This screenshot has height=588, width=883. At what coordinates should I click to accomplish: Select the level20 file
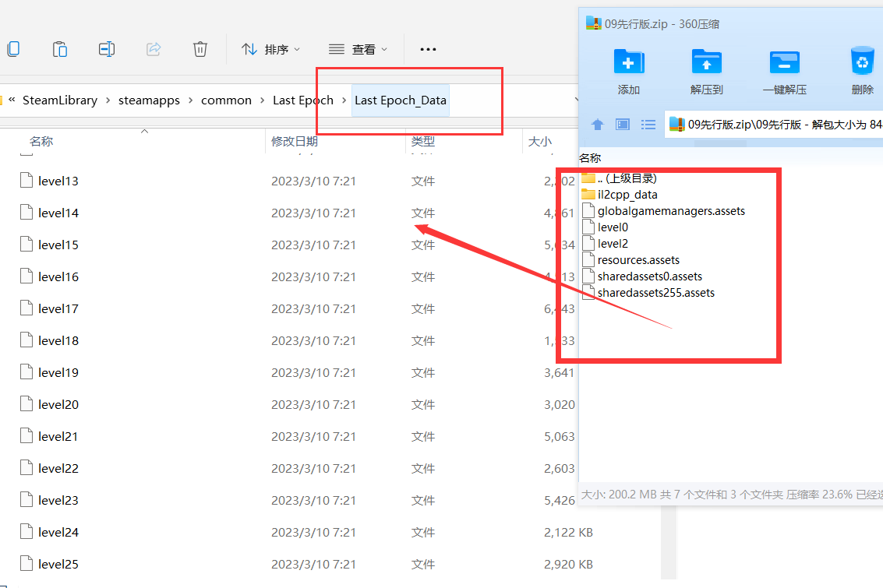pyautogui.click(x=58, y=404)
